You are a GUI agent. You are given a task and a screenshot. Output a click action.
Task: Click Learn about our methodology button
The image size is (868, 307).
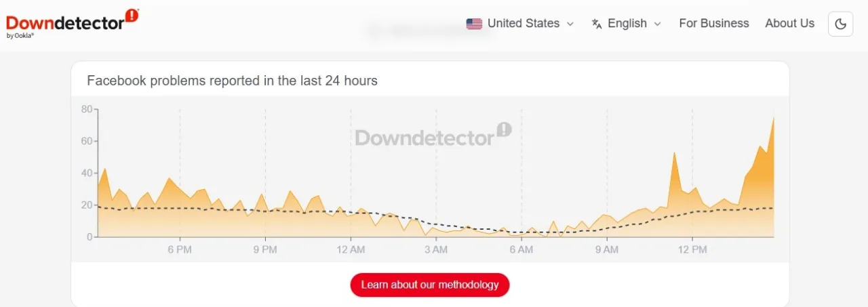pos(429,285)
